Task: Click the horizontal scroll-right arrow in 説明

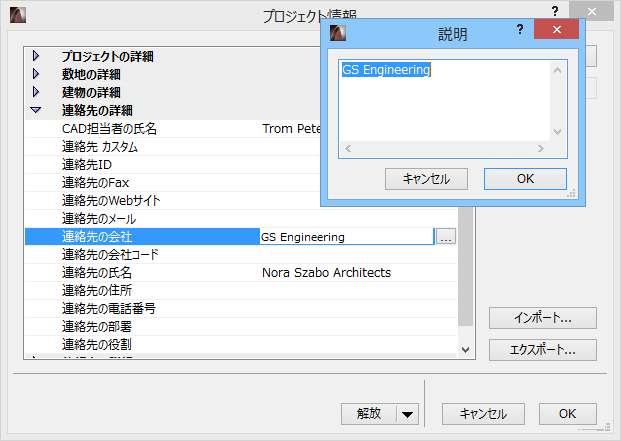Action: click(x=541, y=148)
